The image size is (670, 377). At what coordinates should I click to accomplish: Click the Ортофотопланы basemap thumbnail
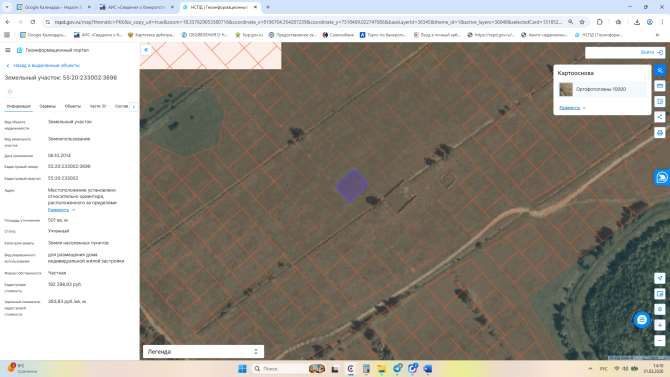[566, 89]
